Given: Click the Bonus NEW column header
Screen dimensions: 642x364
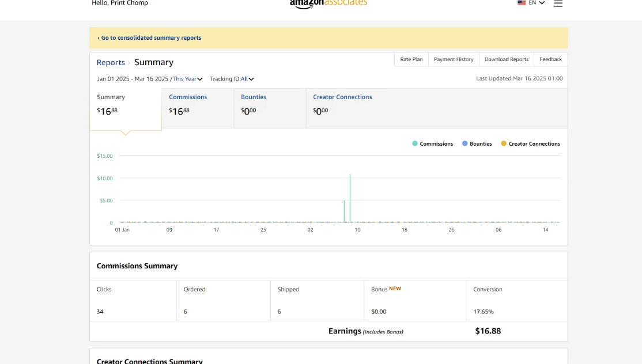Looking at the screenshot, I should click(386, 289).
